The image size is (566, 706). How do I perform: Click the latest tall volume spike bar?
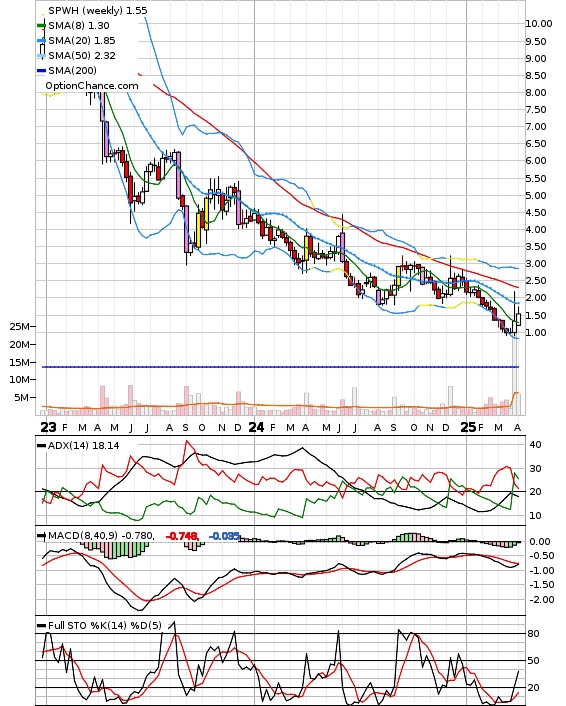(514, 376)
